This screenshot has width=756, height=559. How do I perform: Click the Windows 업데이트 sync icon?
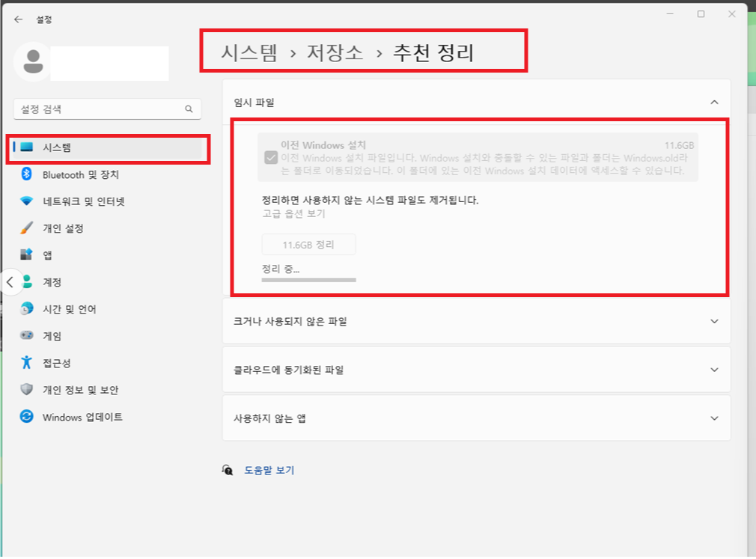tap(26, 416)
